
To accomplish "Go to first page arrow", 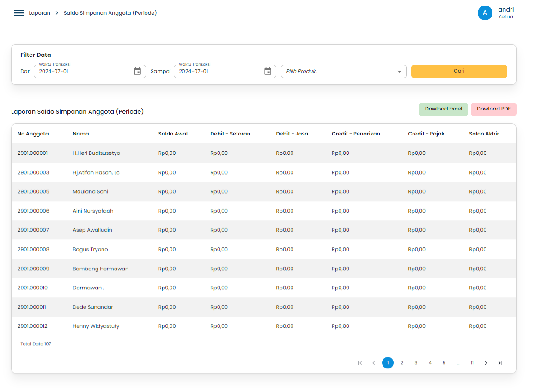I will pos(360,363).
